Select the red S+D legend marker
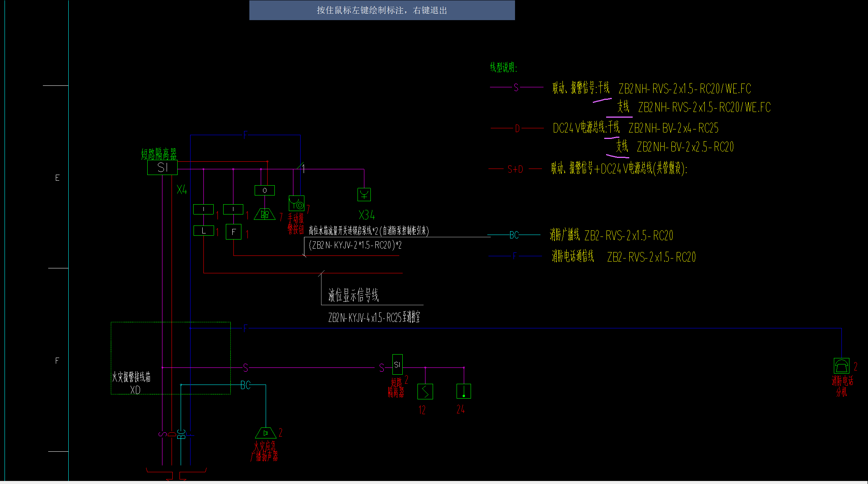Screen dimensions: 868x484 (515, 169)
